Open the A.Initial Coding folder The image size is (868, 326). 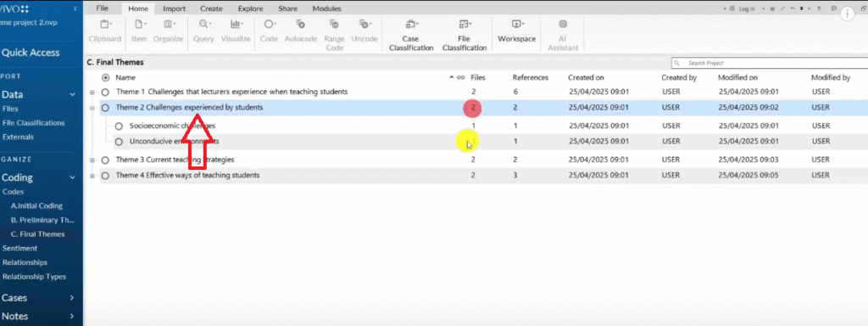tap(36, 205)
